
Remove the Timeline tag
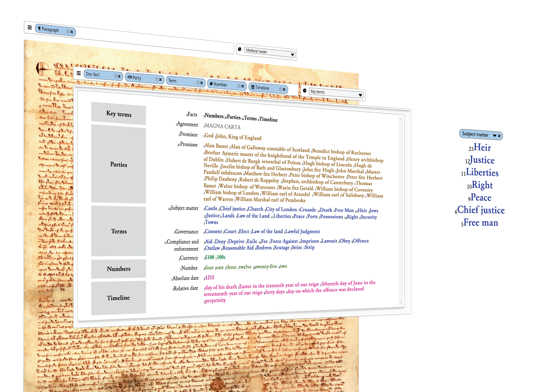284,89
